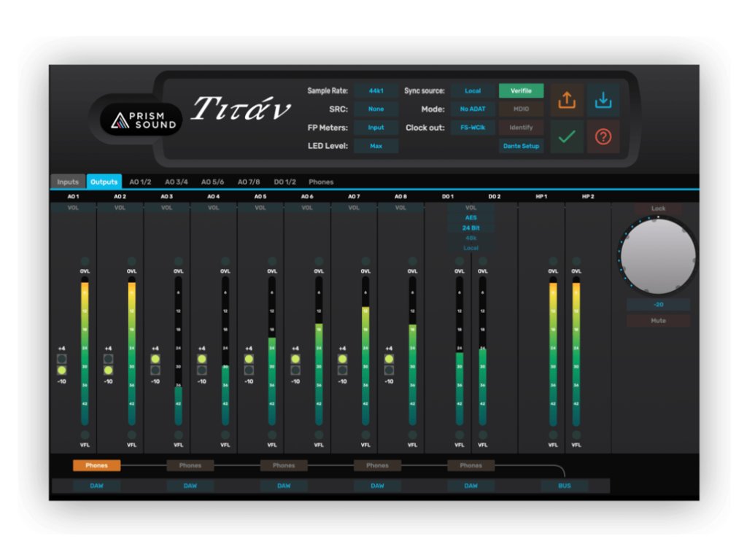Open the AO 7/8 tab

coord(249,182)
